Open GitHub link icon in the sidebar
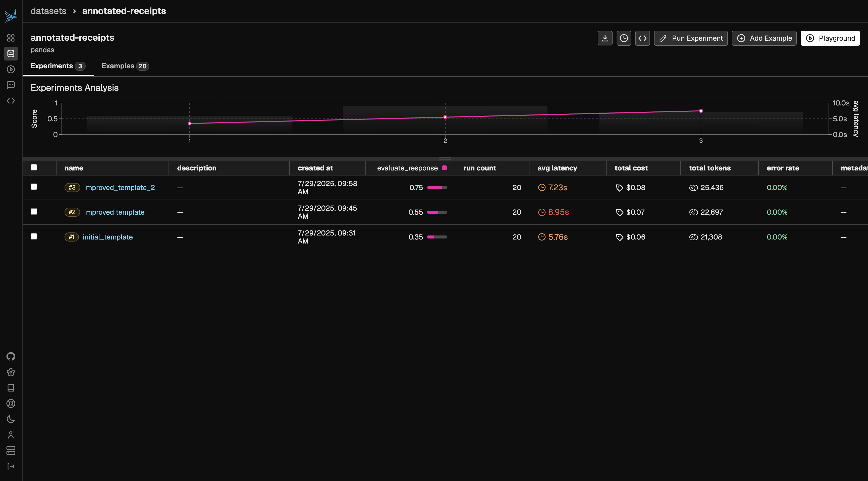 click(x=11, y=356)
